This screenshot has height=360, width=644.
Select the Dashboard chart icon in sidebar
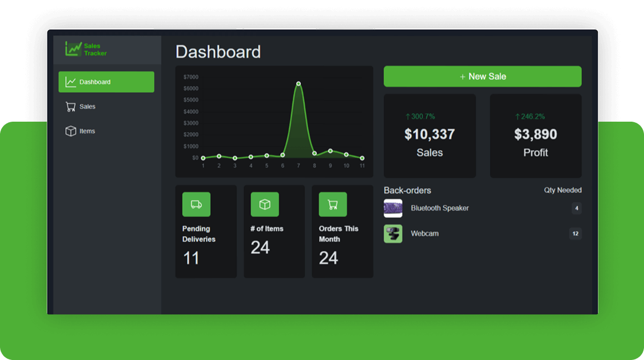click(71, 82)
